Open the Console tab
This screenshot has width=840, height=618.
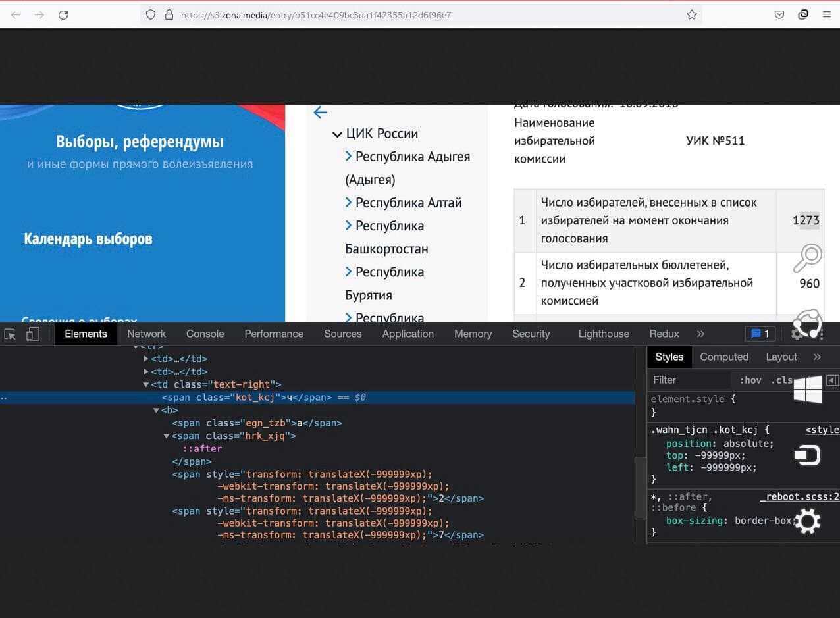coord(205,334)
